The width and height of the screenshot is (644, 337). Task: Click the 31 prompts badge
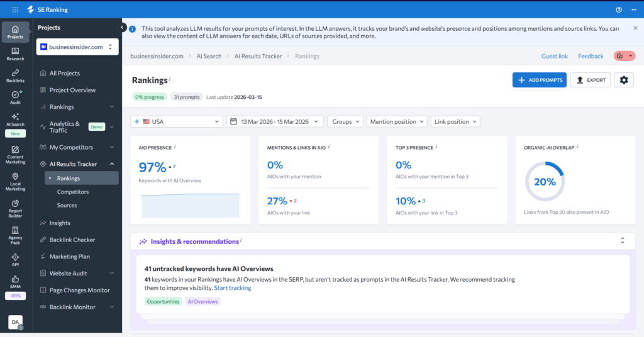click(x=186, y=97)
